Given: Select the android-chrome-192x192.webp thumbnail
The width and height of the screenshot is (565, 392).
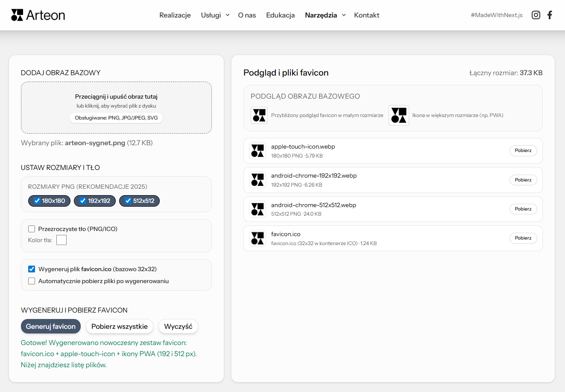Looking at the screenshot, I should click(258, 179).
